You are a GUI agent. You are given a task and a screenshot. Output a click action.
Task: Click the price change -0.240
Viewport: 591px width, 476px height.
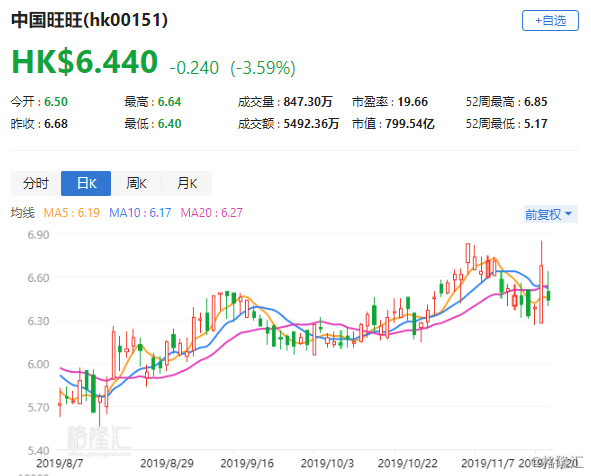[194, 68]
